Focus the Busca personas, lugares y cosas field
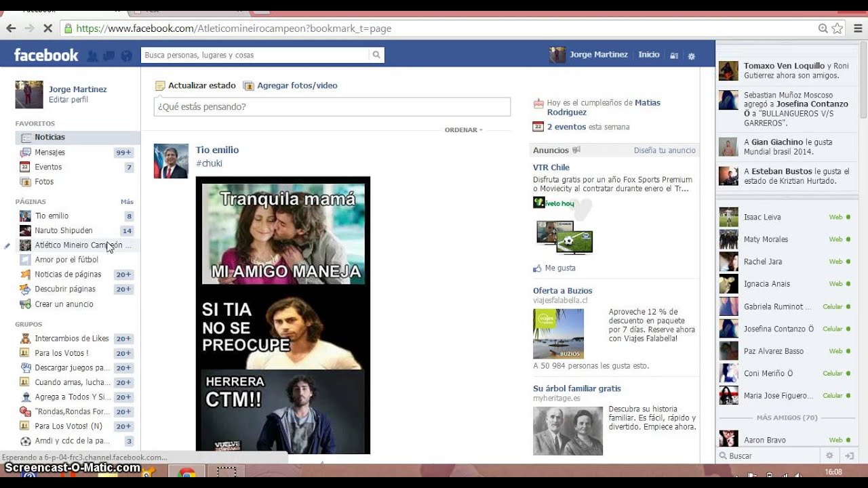868x488 pixels. coord(256,55)
